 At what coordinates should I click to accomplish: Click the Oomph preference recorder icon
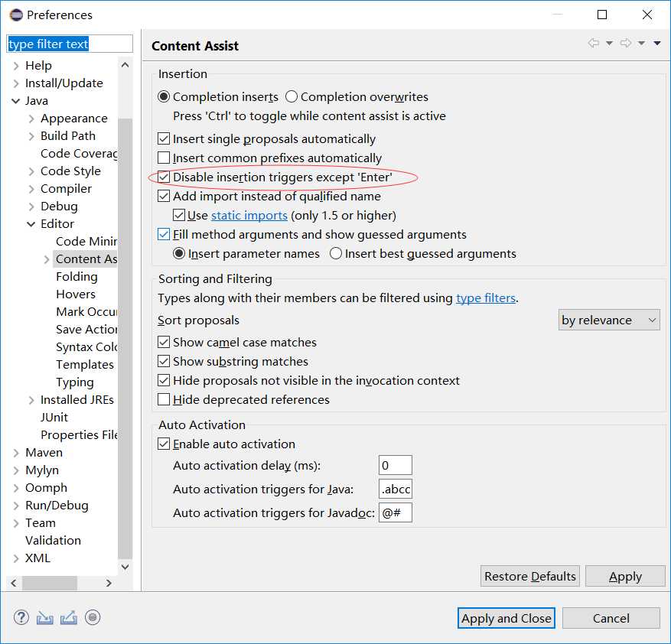(93, 617)
